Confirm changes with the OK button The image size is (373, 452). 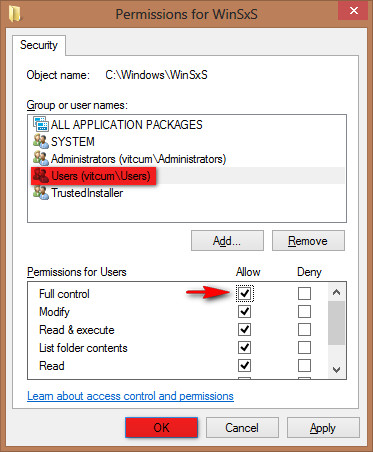coord(162,428)
